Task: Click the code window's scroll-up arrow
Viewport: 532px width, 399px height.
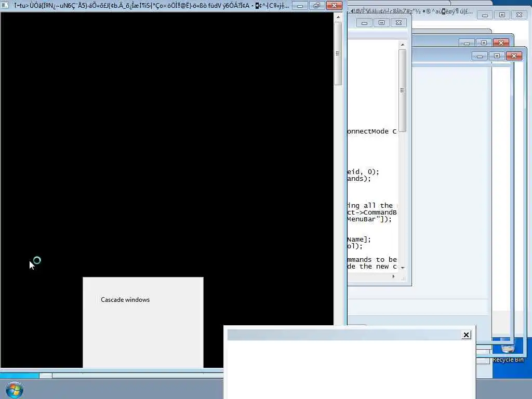Action: pos(403,45)
